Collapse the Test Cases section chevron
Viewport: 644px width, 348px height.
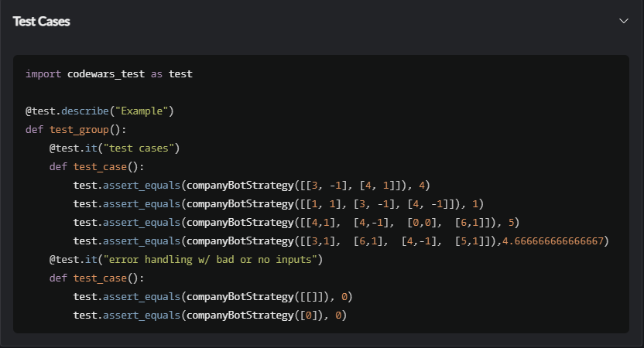pos(623,21)
